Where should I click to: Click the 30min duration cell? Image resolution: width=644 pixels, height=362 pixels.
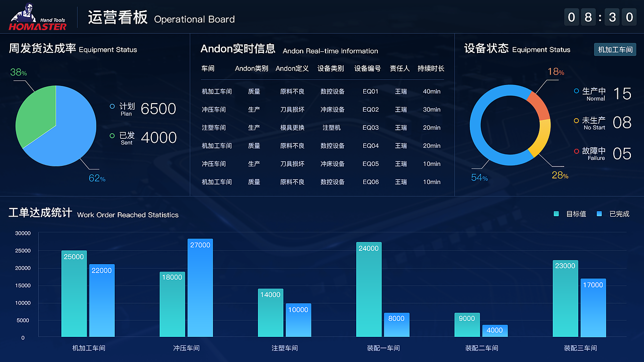432,110
